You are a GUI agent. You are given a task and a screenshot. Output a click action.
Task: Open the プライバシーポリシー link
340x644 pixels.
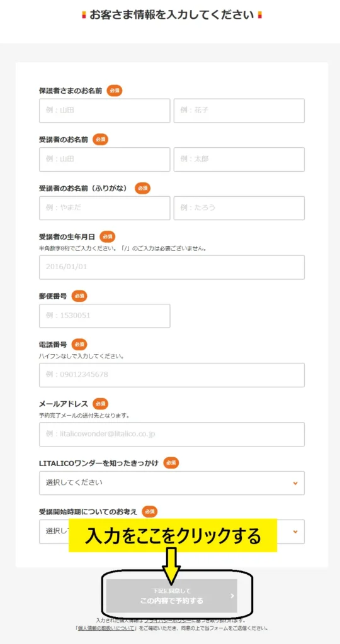pos(167,621)
